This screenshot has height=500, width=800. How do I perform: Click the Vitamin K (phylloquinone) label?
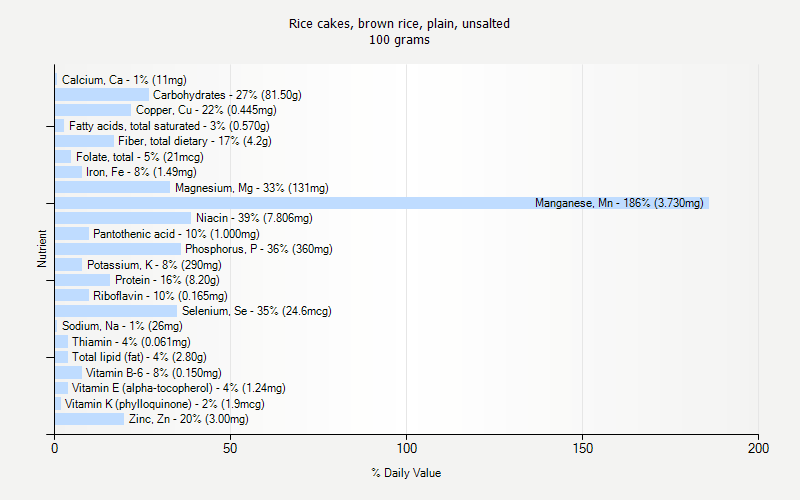(165, 404)
